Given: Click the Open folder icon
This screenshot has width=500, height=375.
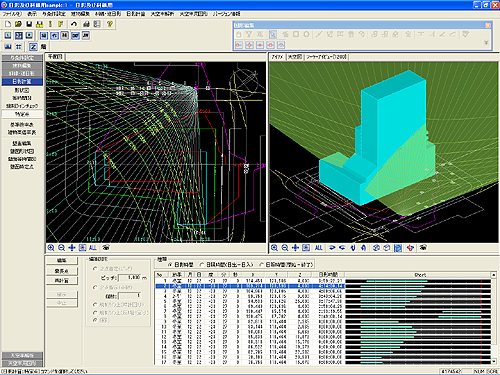Looking at the screenshot, I should point(18,24).
